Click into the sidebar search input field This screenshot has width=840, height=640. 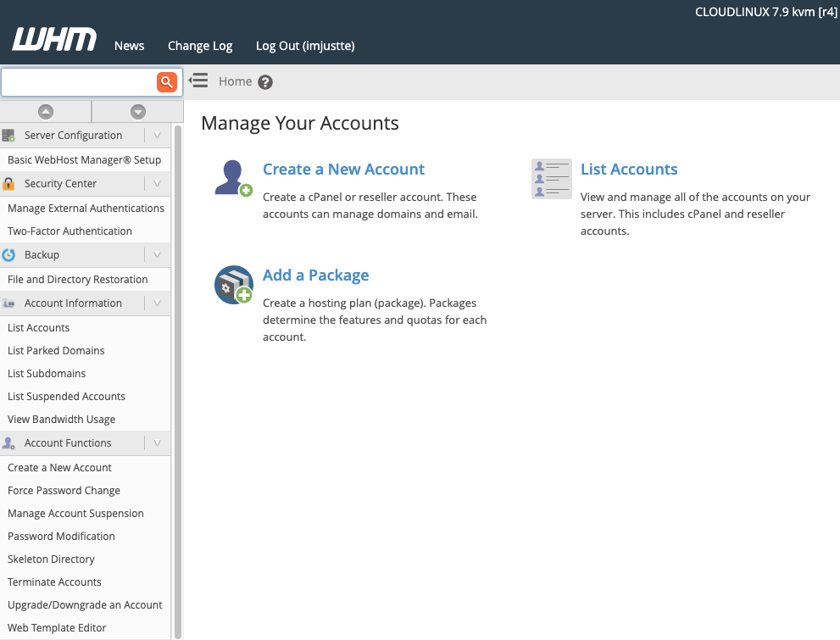tap(78, 82)
